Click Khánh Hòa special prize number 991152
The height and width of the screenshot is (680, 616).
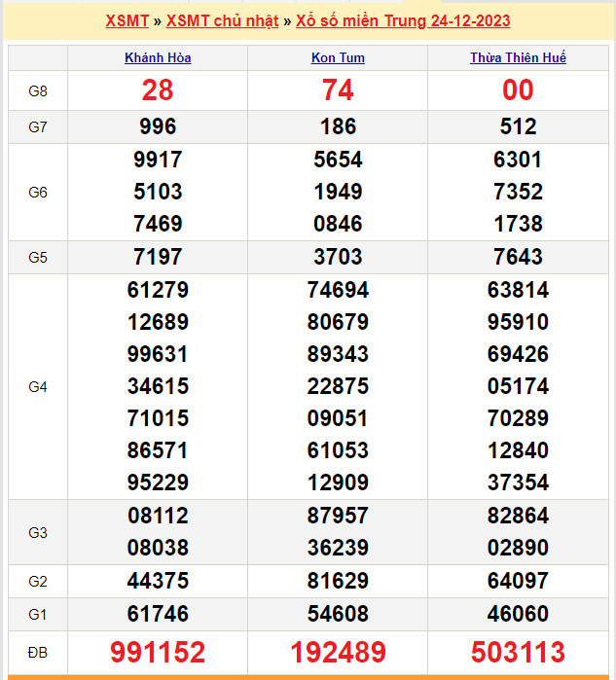158,652
